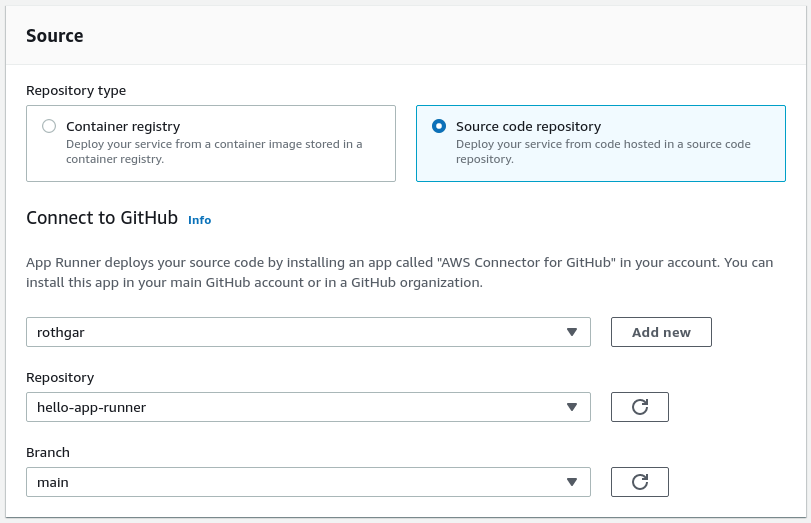Screen dimensions: 811x523
Task: Click the AWS Connector for GitHub paragraph
Action: click(x=399, y=273)
